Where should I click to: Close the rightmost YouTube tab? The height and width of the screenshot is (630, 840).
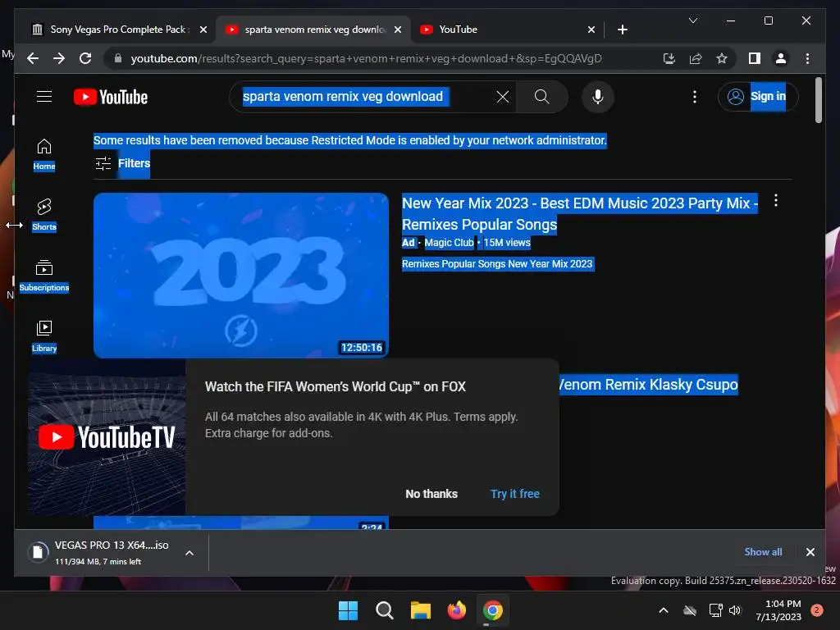pyautogui.click(x=591, y=30)
